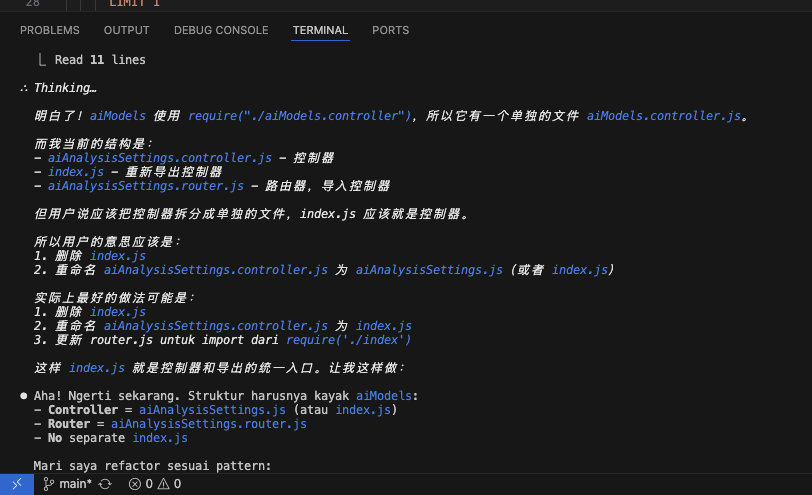The image size is (812, 495).
Task: Click aiAnalysisSettings.router.js with 路由器 description
Action: coord(146,186)
